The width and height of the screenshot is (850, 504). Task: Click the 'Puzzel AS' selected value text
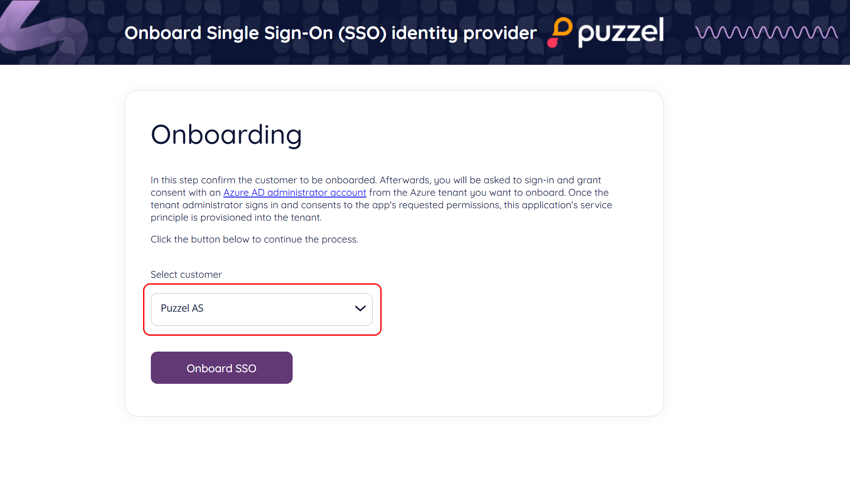click(x=182, y=308)
